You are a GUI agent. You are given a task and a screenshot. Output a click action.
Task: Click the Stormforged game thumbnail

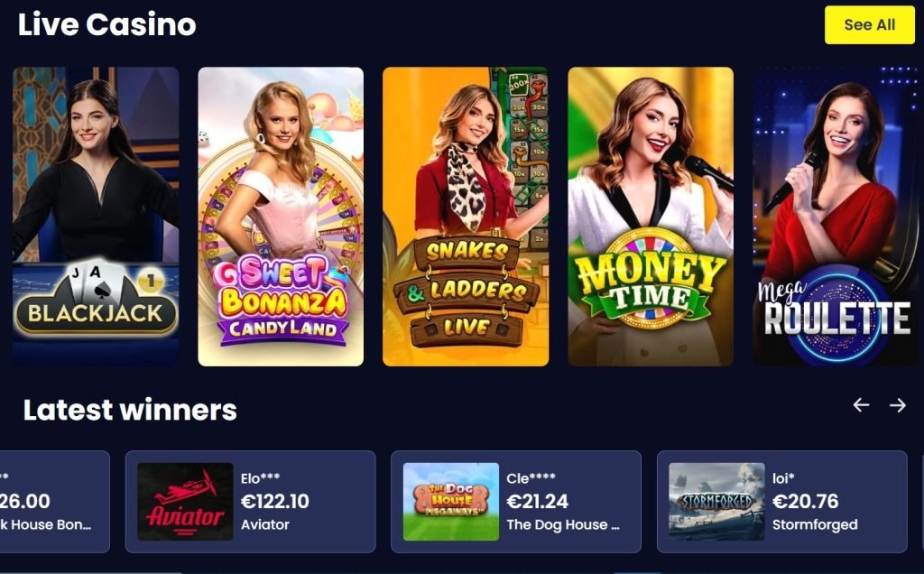(716, 502)
